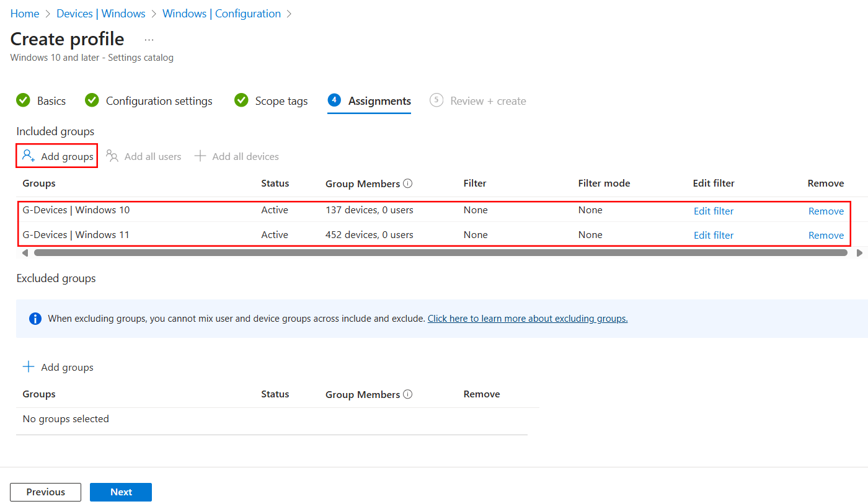This screenshot has width=868, height=504.
Task: Click the blue information icon in the excluding groups banner
Action: [x=35, y=319]
